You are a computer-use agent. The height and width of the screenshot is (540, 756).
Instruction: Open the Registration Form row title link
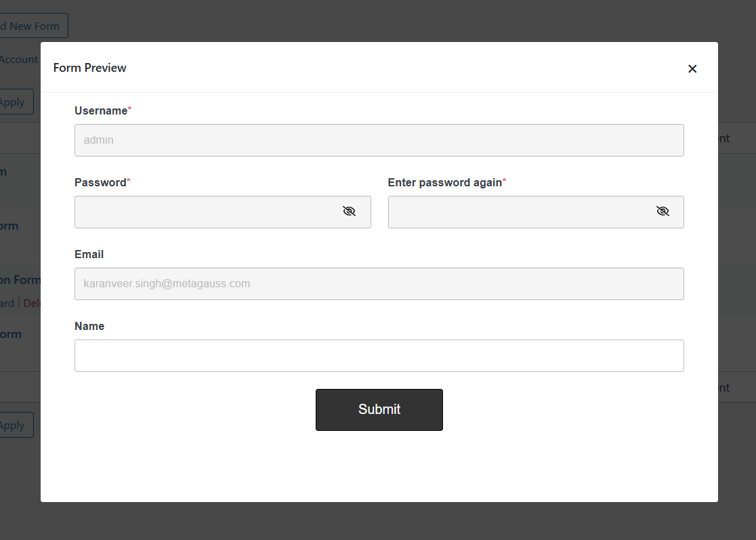pyautogui.click(x=20, y=280)
